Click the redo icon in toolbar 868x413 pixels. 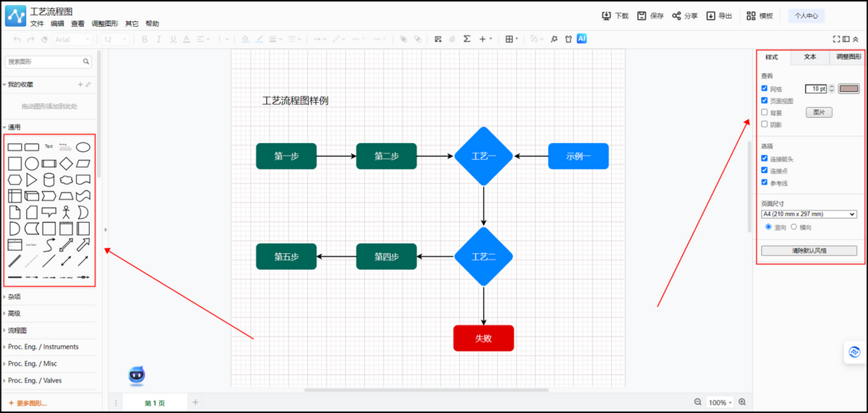31,39
